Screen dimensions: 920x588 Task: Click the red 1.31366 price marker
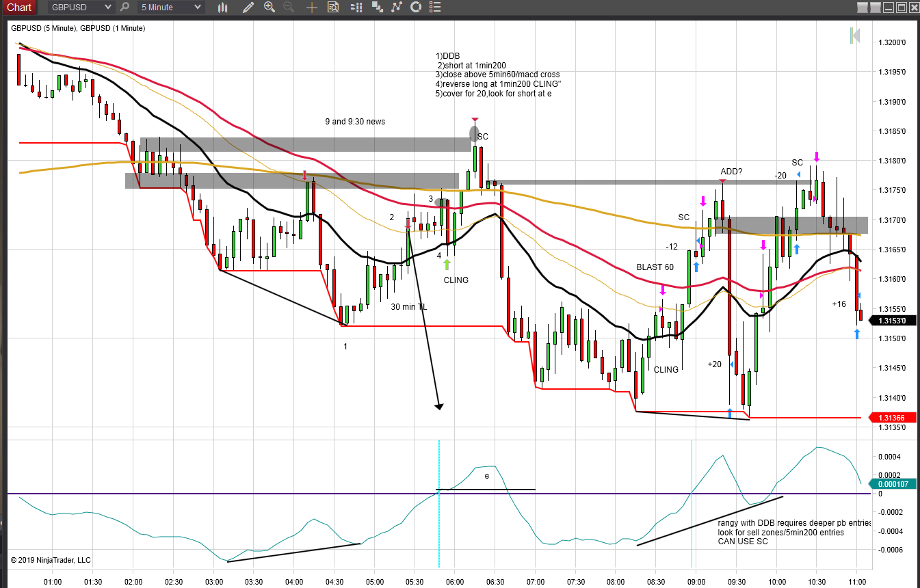click(892, 418)
